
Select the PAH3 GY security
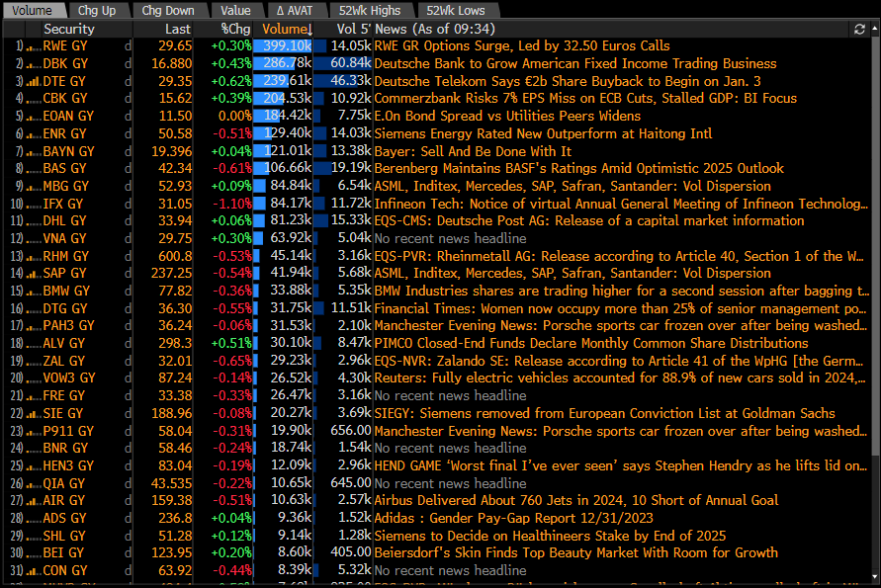coord(68,326)
